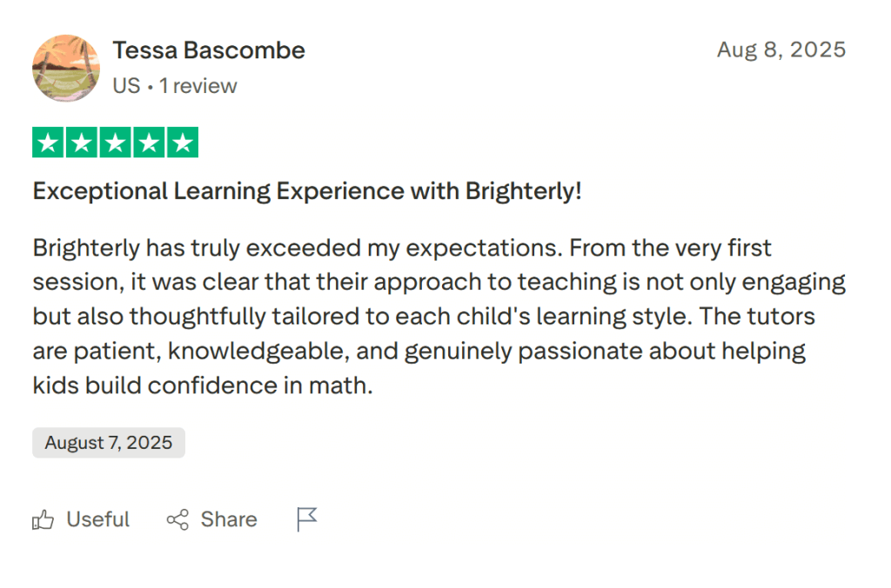Click the review paragraph's opening word "Brighterly"
This screenshot has width=891, height=588.
(x=86, y=248)
